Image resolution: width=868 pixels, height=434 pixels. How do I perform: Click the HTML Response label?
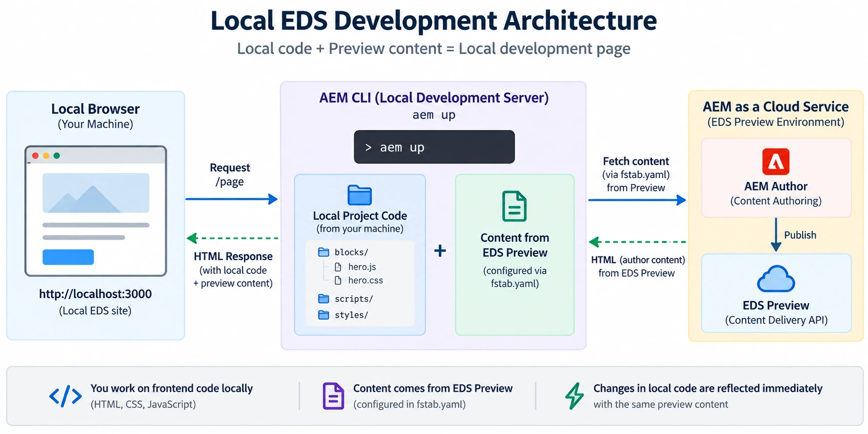point(233,256)
